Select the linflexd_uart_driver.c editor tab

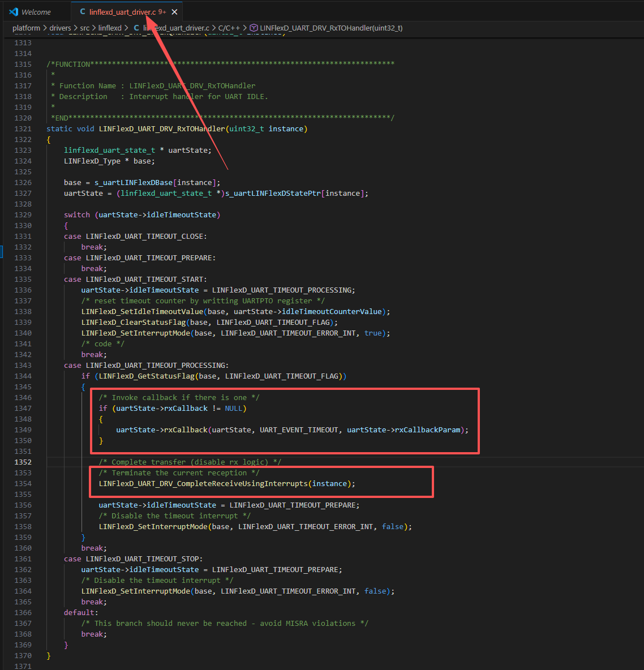[x=122, y=12]
